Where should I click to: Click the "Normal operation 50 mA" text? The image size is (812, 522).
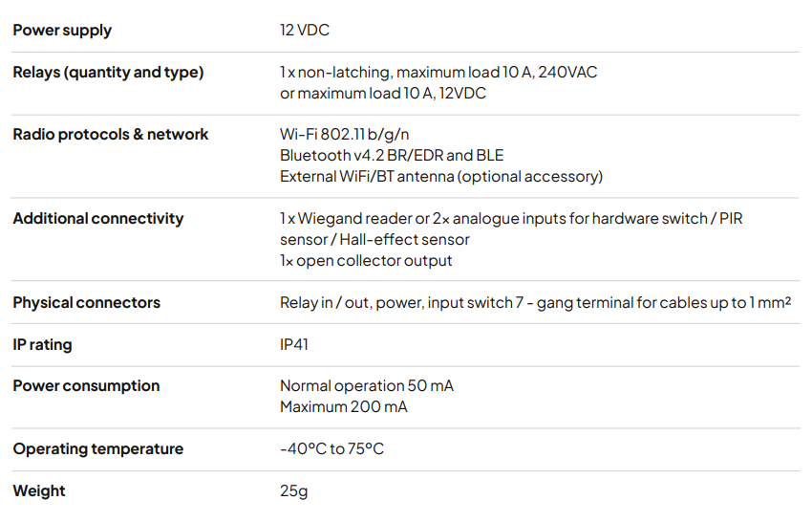tap(367, 386)
